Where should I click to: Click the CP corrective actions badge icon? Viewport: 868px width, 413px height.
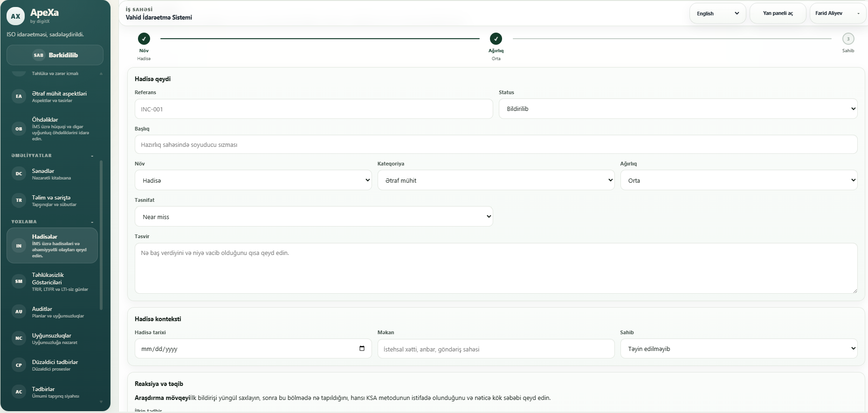[x=19, y=365]
